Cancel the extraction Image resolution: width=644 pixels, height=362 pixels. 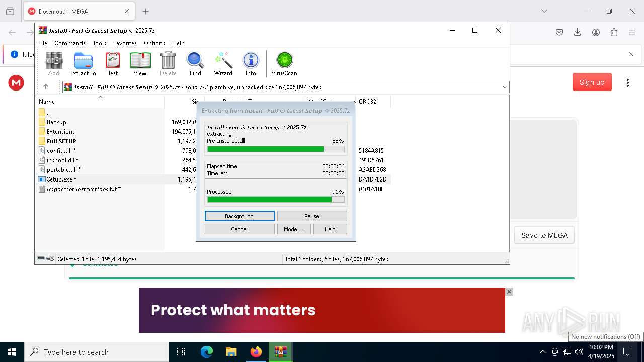pyautogui.click(x=239, y=229)
